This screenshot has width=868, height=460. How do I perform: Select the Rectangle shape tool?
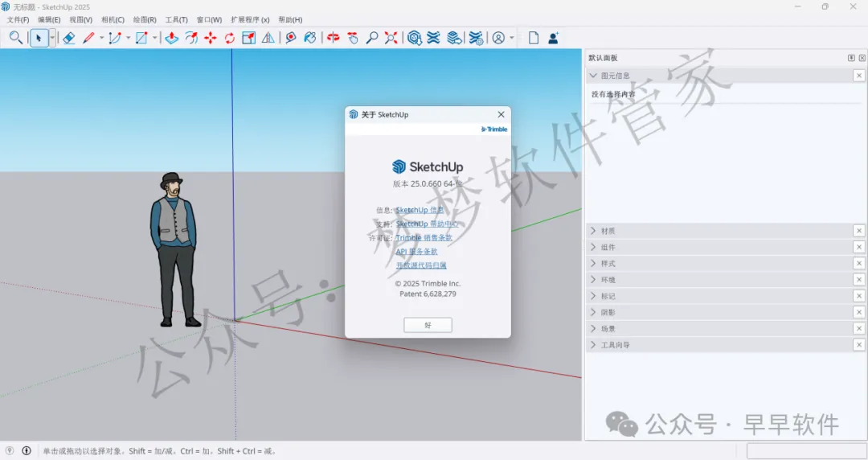141,38
